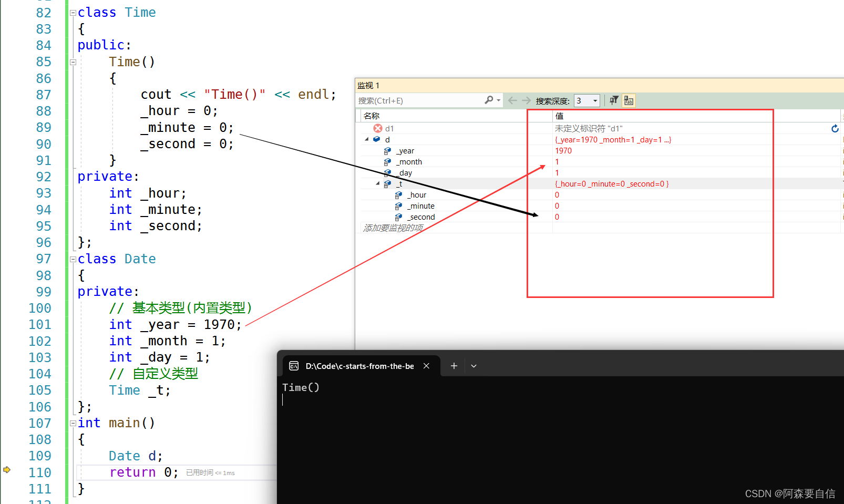
Task: Click "int _year = 1970;" on line 101
Action: point(176,325)
